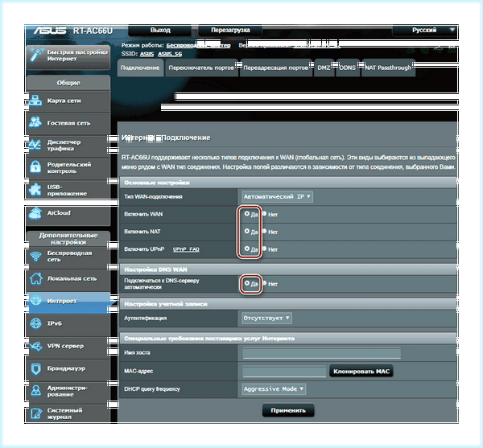Open the DHCP query frequency dropdown

274,389
